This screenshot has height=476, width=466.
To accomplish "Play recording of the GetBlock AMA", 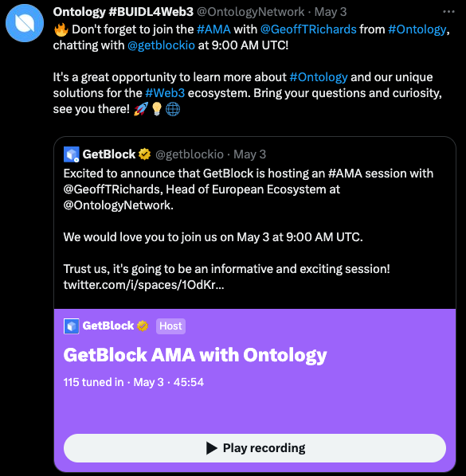I will coord(255,448).
